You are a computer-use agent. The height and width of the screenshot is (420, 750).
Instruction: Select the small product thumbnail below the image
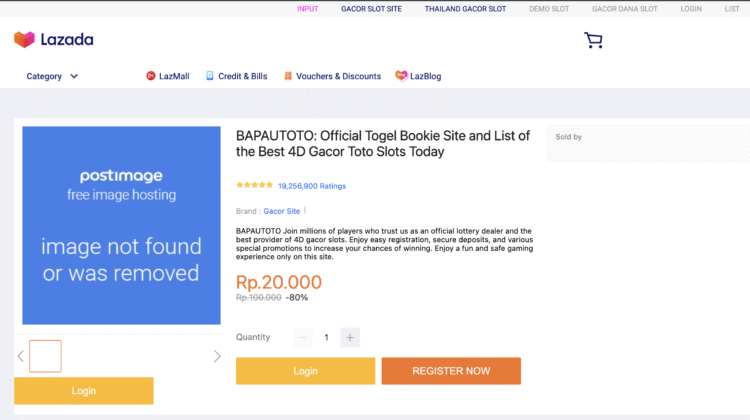(x=45, y=356)
